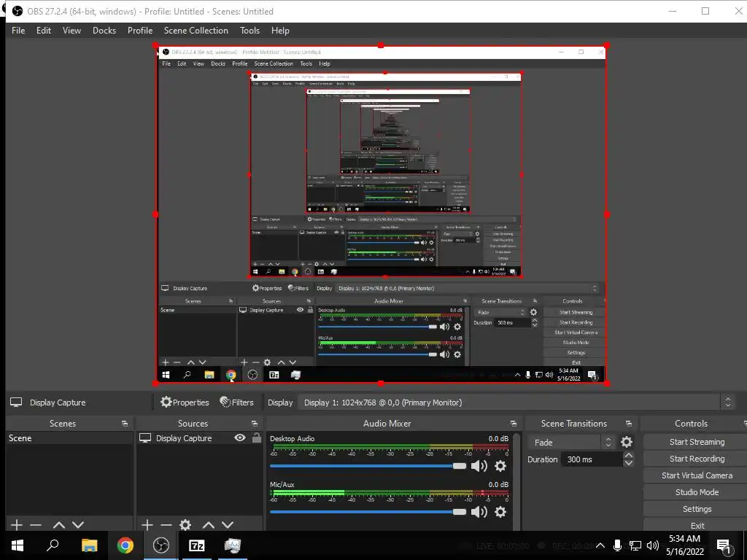747x560 pixels.
Task: Open the File menu
Action: click(x=18, y=31)
